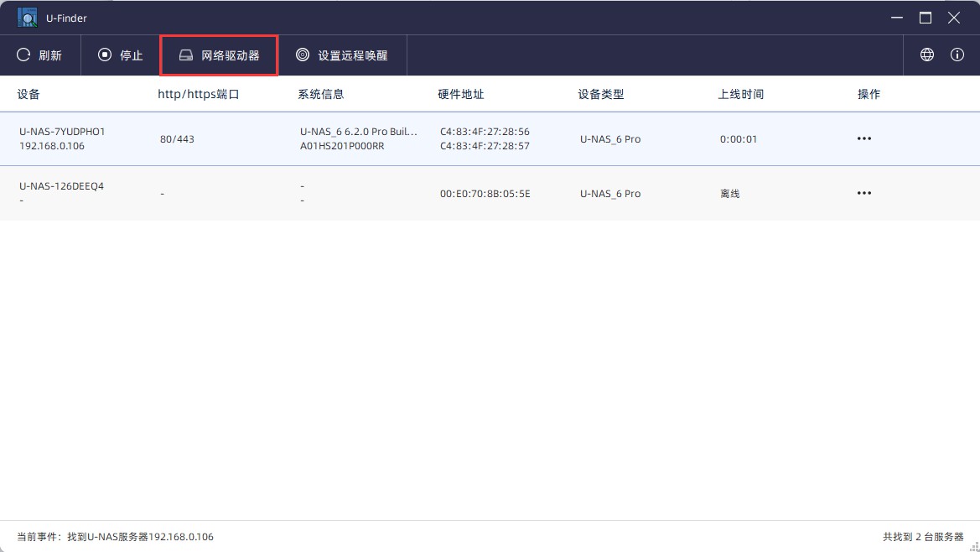The height and width of the screenshot is (552, 980).
Task: Open the network drive (网络驱动器) tool
Action: click(219, 55)
